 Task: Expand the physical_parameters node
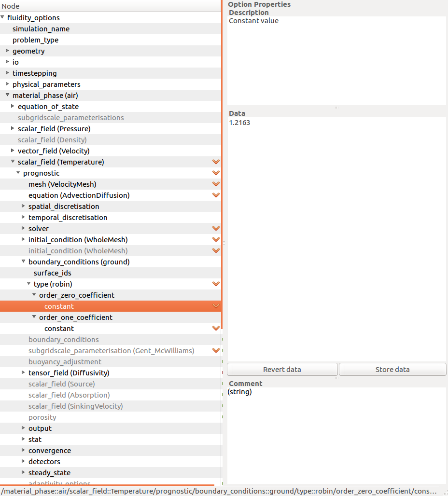pos(7,84)
